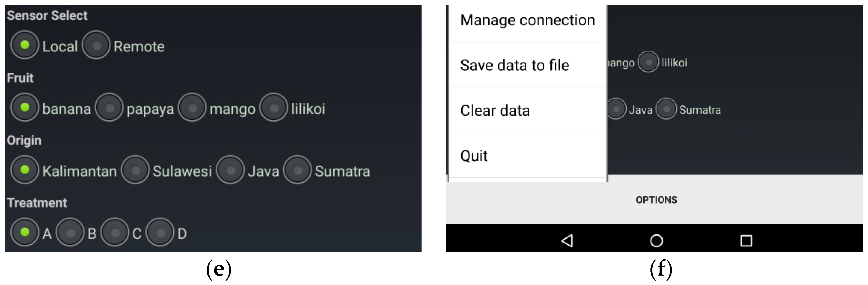Select banana fruit radio button

25,108
